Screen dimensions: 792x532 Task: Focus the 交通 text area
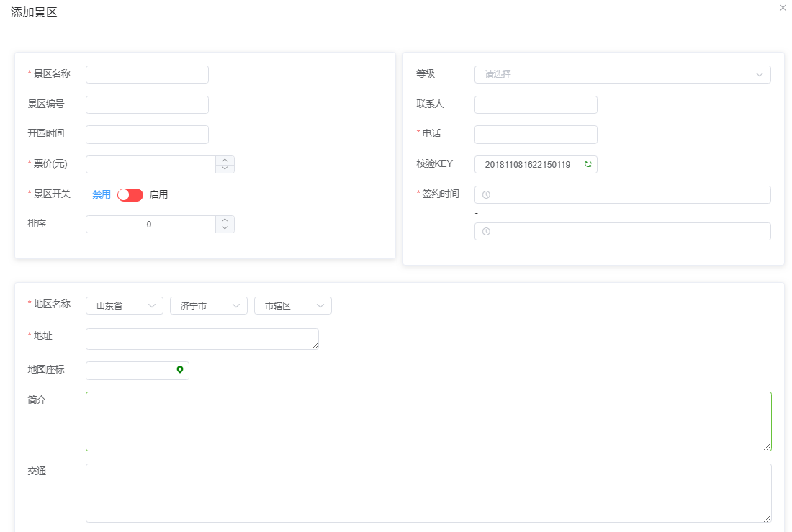428,493
